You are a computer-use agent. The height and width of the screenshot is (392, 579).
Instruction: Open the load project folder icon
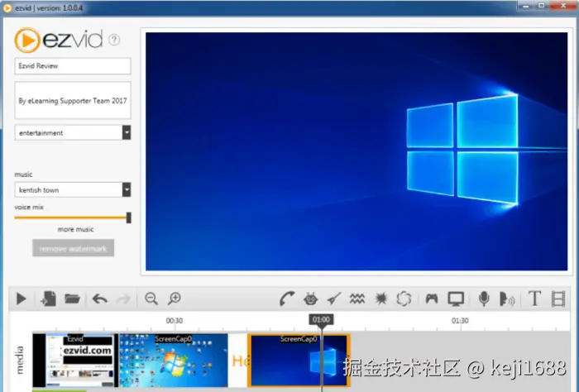[73, 299]
